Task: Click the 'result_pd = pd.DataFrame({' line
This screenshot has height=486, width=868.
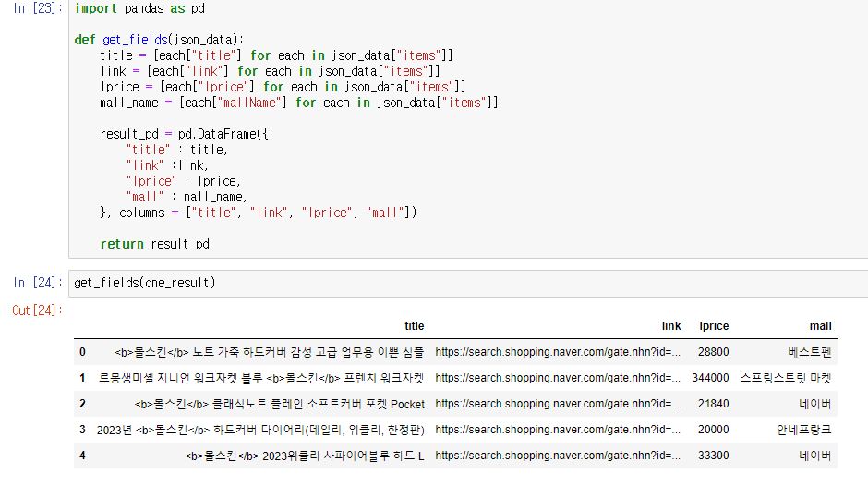Action: 184,134
